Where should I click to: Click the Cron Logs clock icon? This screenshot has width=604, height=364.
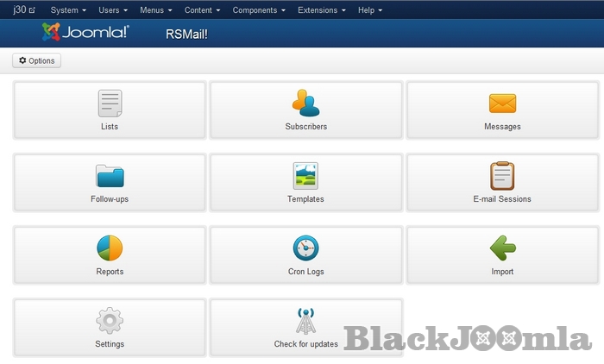coord(305,248)
